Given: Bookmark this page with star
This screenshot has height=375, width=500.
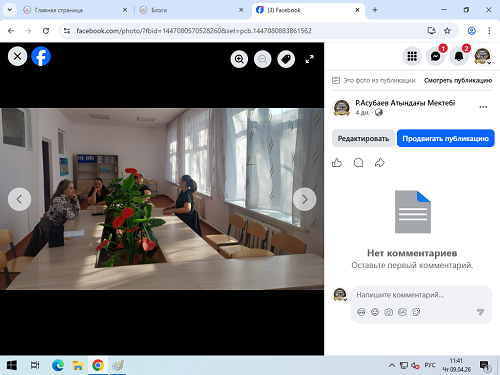Looking at the screenshot, I should click(447, 31).
